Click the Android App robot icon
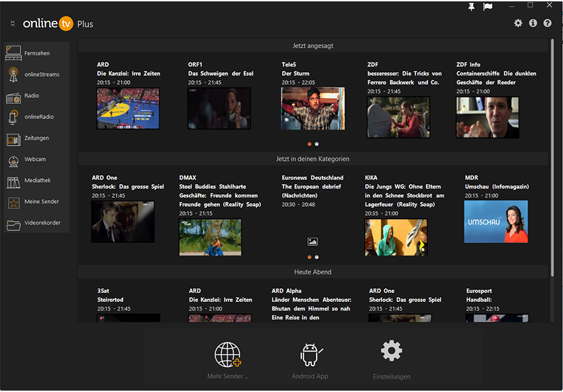Screen dimensions: 563x392 click(x=311, y=355)
